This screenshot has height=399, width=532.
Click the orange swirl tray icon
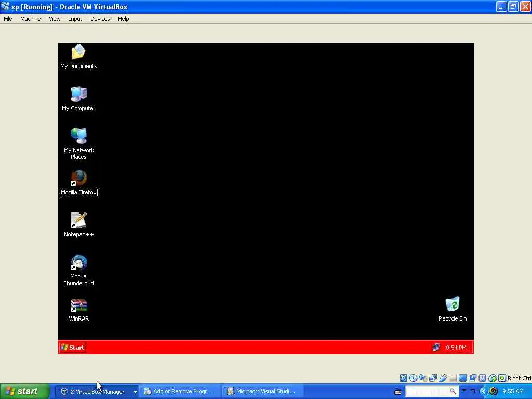tap(494, 391)
